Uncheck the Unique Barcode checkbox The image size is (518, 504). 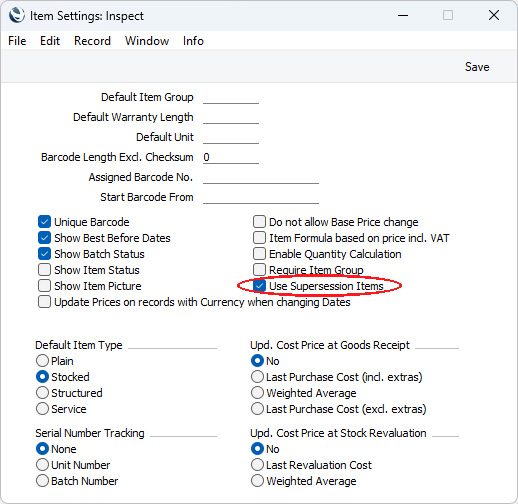[44, 222]
